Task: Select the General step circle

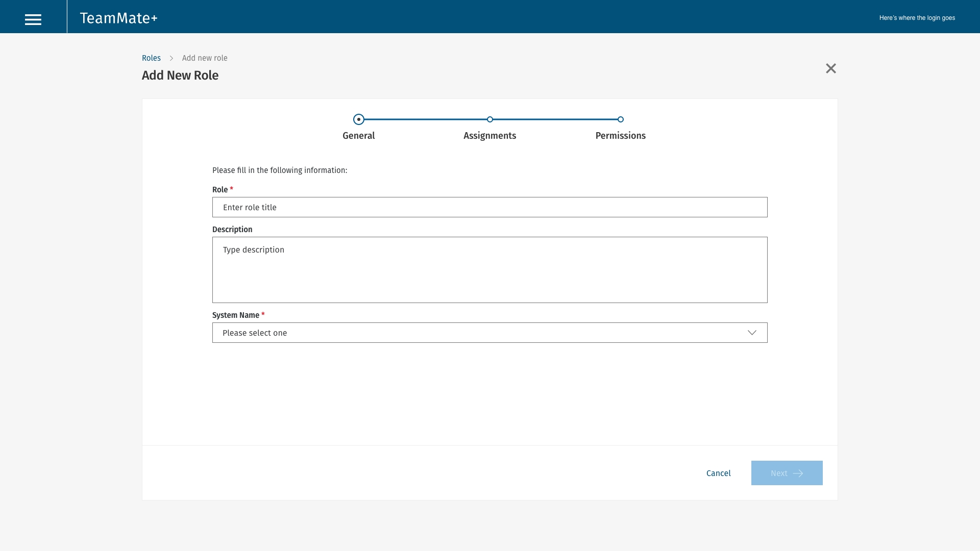Action: [359, 119]
